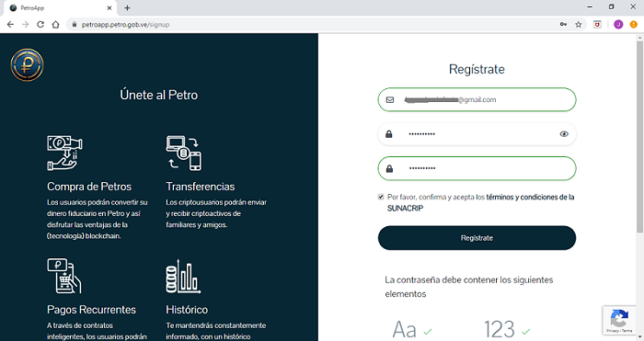Click the confirm password input field
The width and height of the screenshot is (644, 341).
(477, 168)
